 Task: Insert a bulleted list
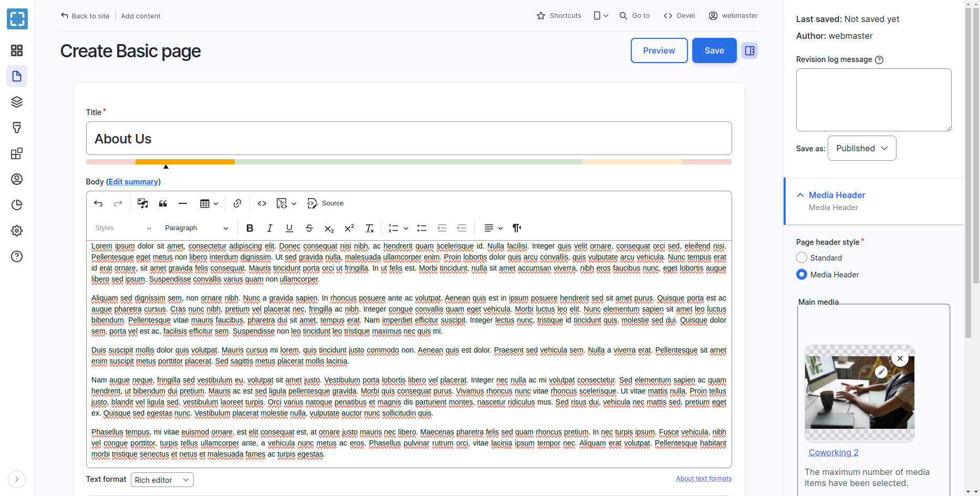422,228
